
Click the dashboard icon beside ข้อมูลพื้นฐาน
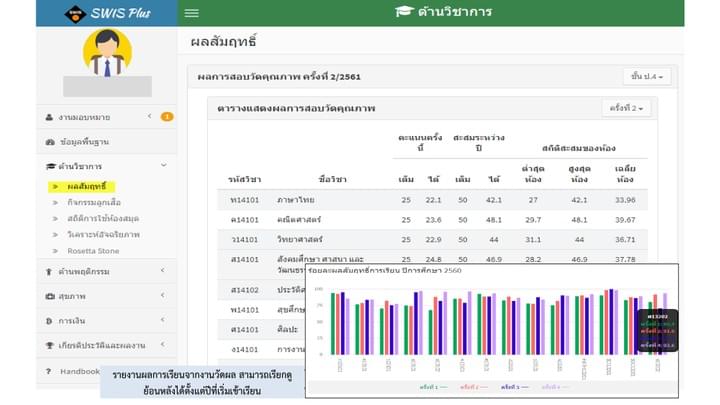coord(50,141)
